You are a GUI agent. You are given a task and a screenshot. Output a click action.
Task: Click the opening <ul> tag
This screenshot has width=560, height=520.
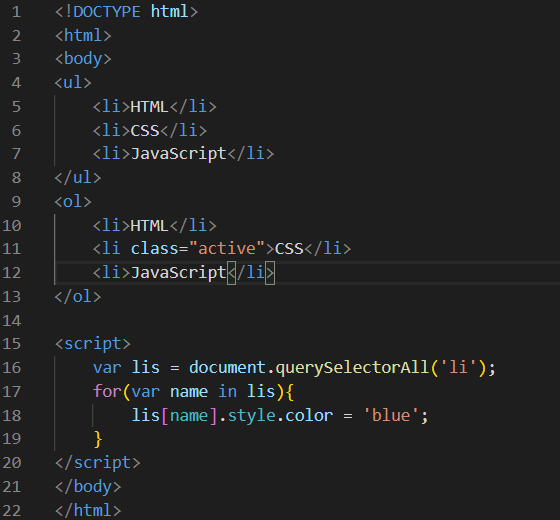tap(73, 83)
